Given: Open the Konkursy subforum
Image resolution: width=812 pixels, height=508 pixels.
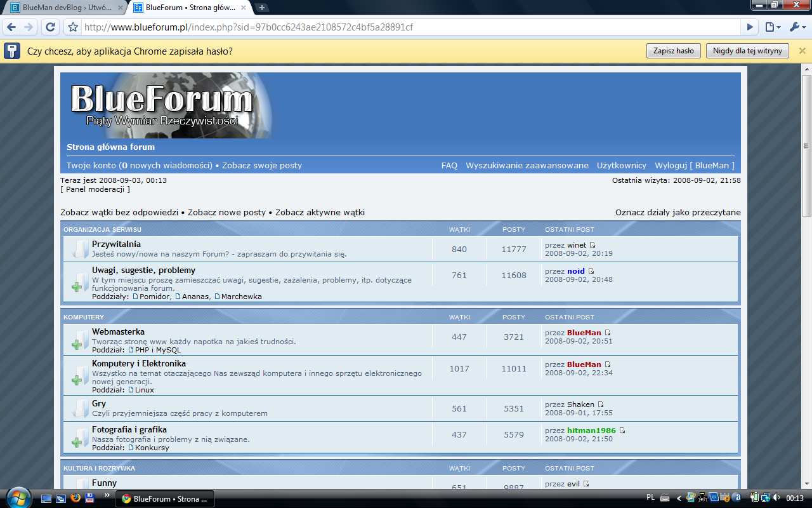Looking at the screenshot, I should 152,448.
